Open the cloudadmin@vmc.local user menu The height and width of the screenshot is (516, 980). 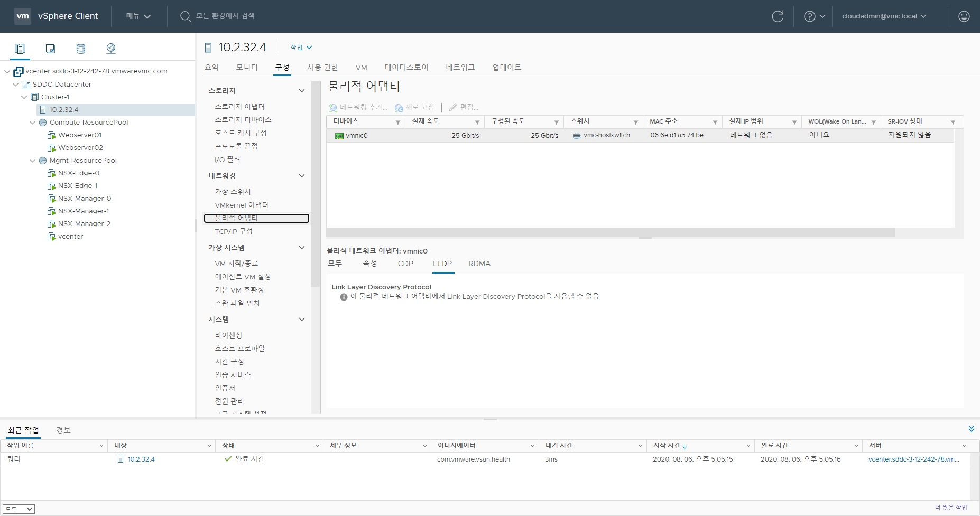[884, 16]
